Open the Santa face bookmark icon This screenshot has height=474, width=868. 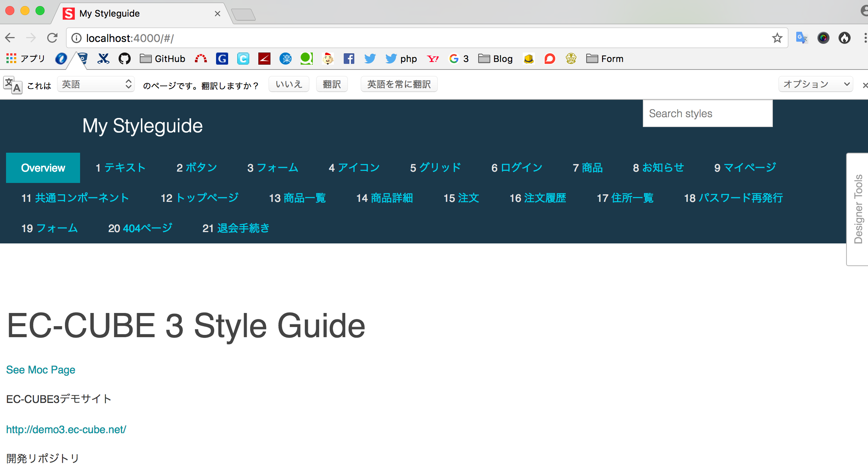click(x=328, y=59)
